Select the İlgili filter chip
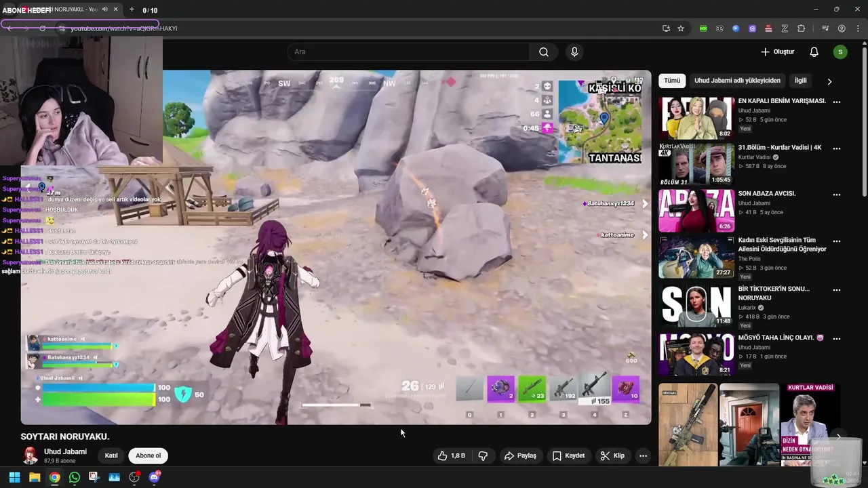The width and height of the screenshot is (868, 488). pyautogui.click(x=801, y=81)
